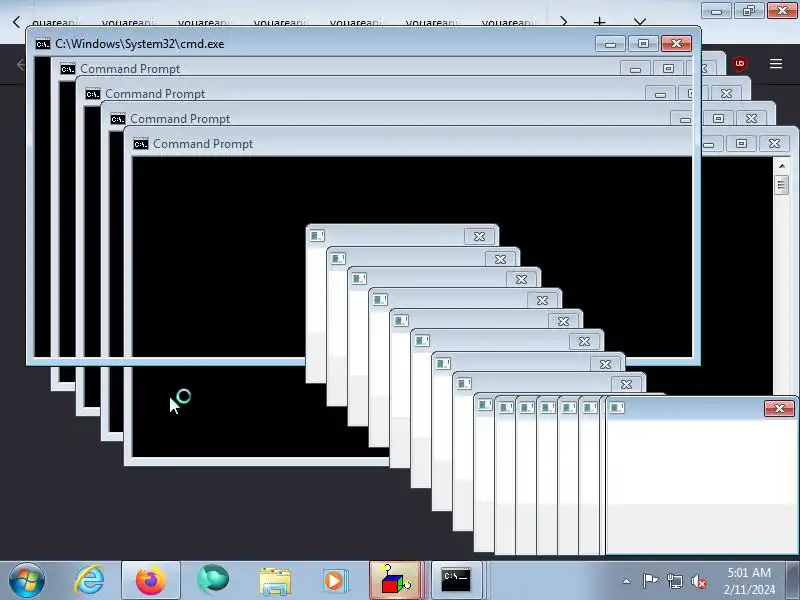The height and width of the screenshot is (600, 800).
Task: Close the topmost blank dialog in cascade
Action: pyautogui.click(x=479, y=236)
